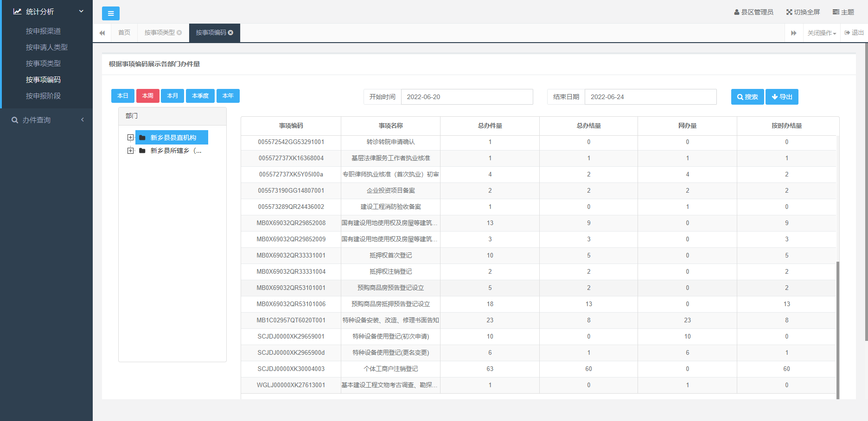Click the 县区管理员 user icon
The width and height of the screenshot is (868, 421).
coord(736,12)
